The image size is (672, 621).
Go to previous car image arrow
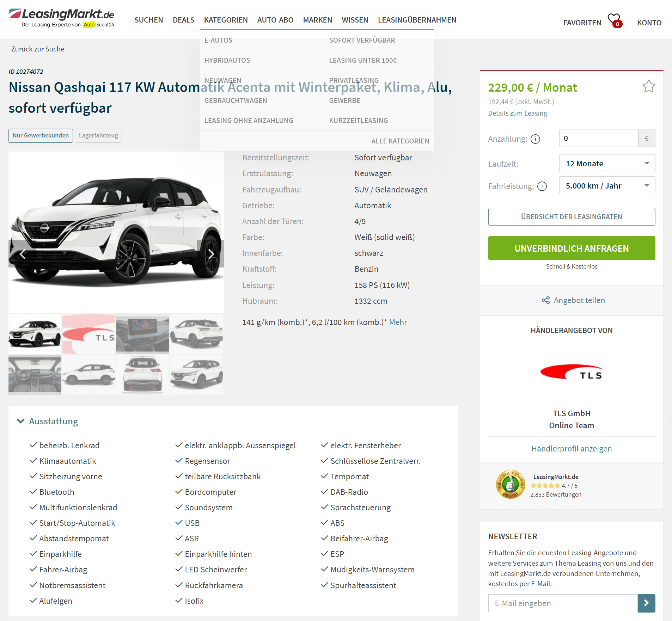pyautogui.click(x=22, y=254)
